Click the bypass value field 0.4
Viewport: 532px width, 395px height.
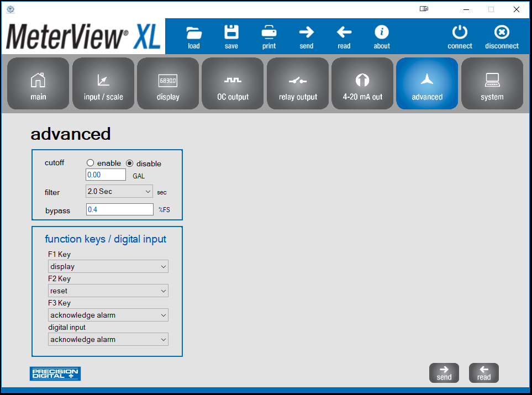click(120, 209)
